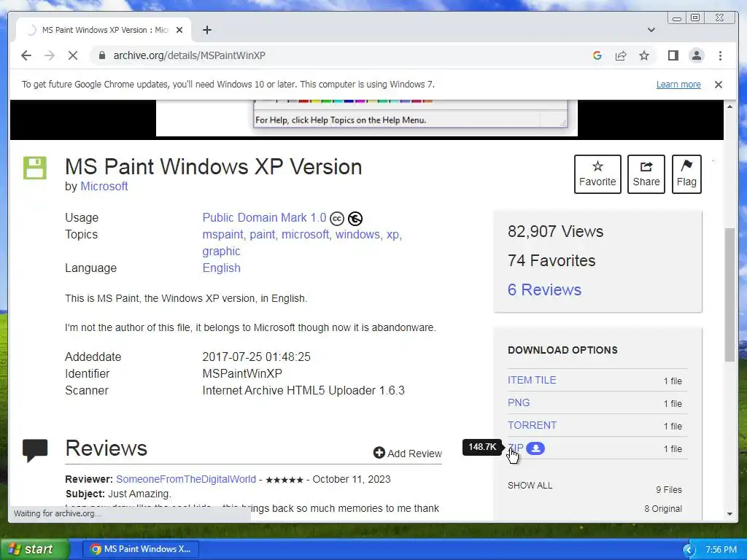Click the MS Paint Windows XP Version title
This screenshot has width=747, height=560.
coord(214,167)
